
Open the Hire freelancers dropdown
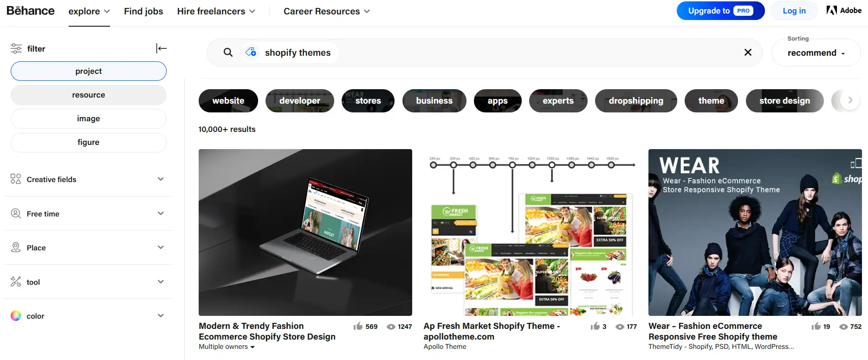tap(216, 11)
